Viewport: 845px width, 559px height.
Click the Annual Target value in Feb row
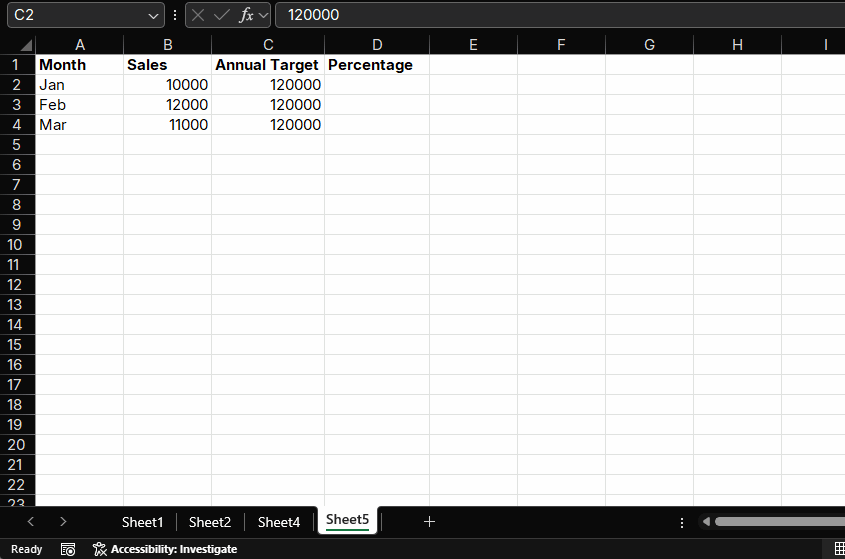(x=268, y=105)
